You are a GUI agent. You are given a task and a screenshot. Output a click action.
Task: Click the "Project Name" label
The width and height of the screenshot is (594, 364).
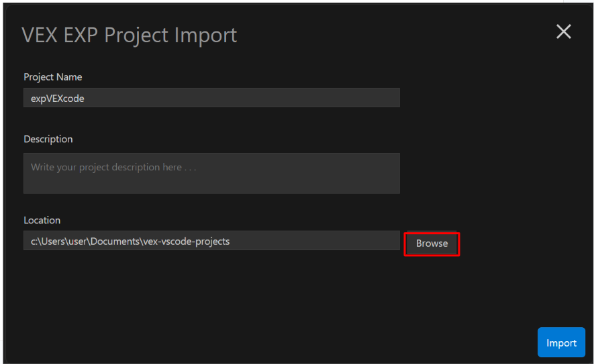pyautogui.click(x=53, y=77)
